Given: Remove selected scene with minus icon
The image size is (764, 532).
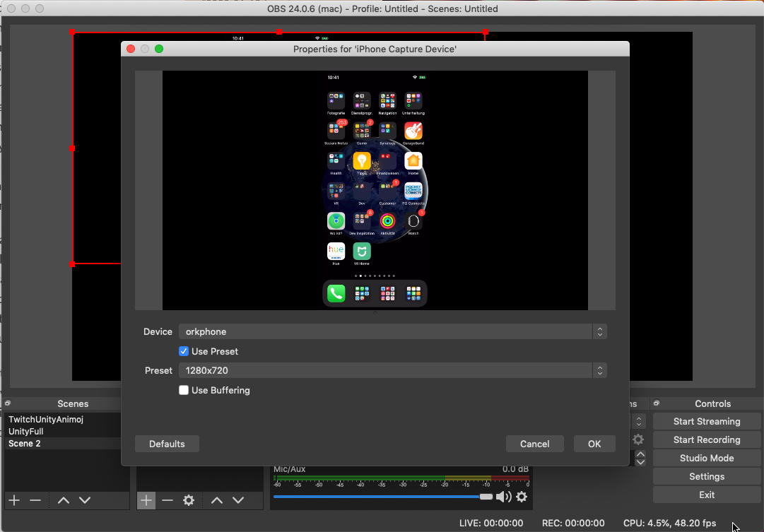Looking at the screenshot, I should click(35, 500).
